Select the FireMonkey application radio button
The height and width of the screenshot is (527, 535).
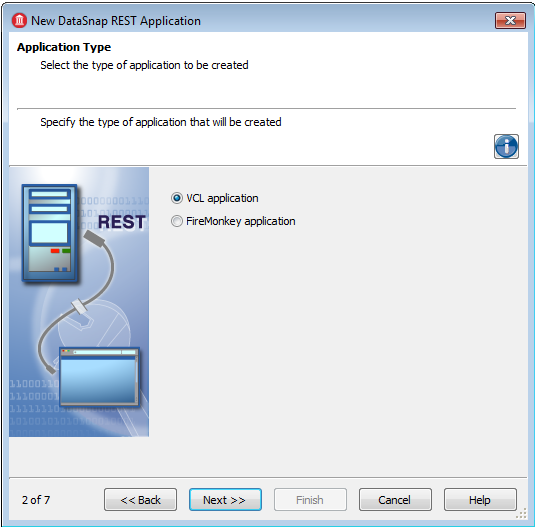pyautogui.click(x=176, y=221)
